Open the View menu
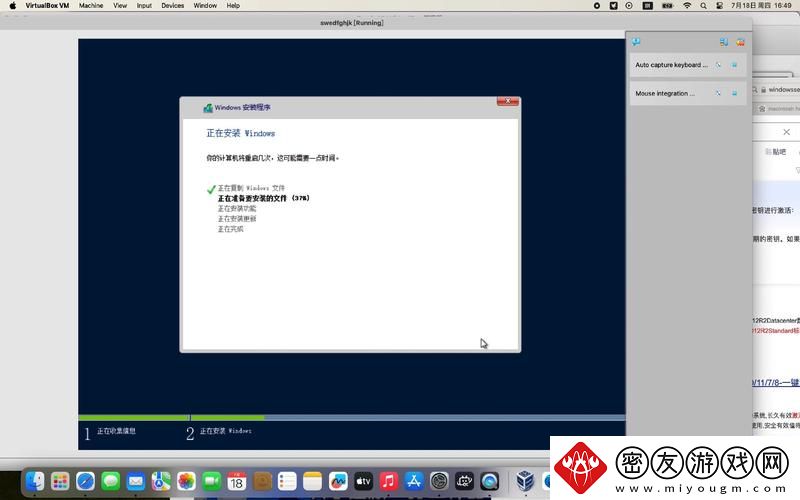Viewport: 800px width, 500px height. (120, 6)
